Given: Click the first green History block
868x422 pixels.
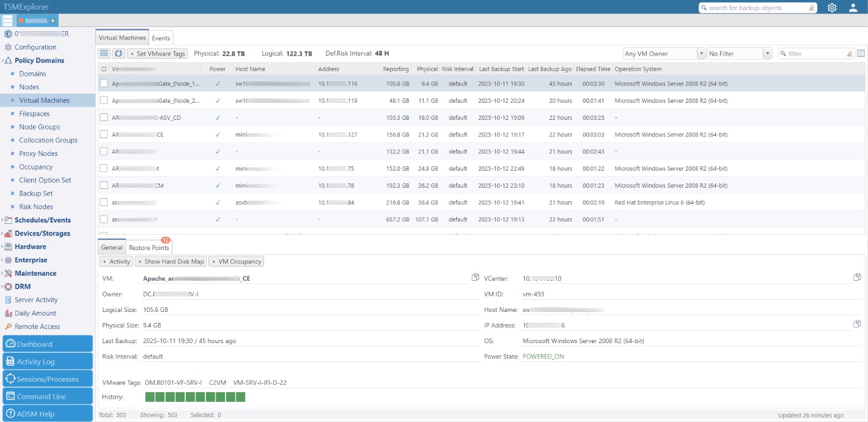Looking at the screenshot, I should [x=150, y=398].
